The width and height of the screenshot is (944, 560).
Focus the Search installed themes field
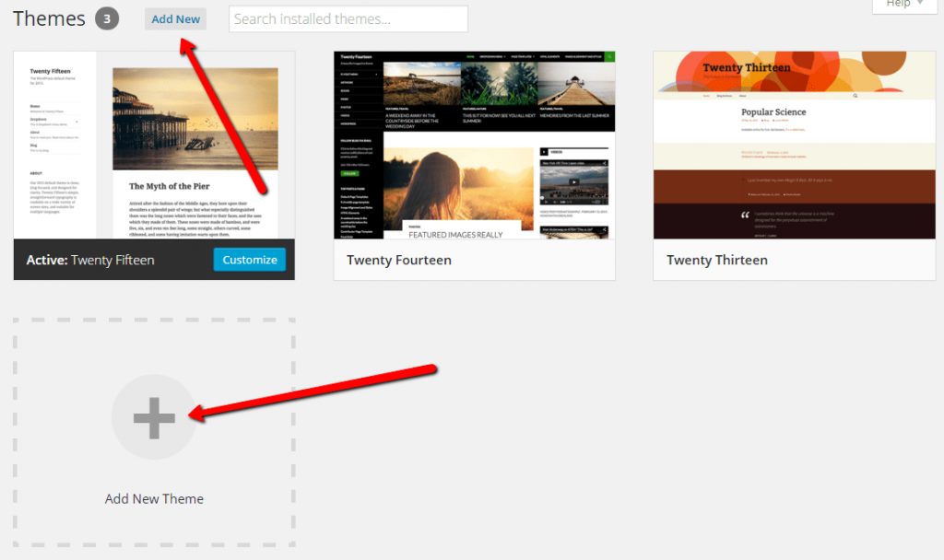tap(348, 19)
